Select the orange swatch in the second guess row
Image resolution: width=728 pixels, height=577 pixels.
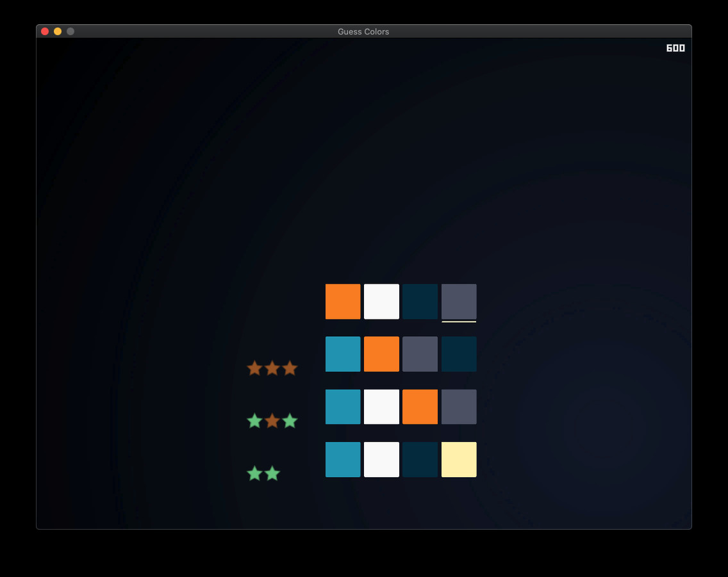click(x=381, y=354)
